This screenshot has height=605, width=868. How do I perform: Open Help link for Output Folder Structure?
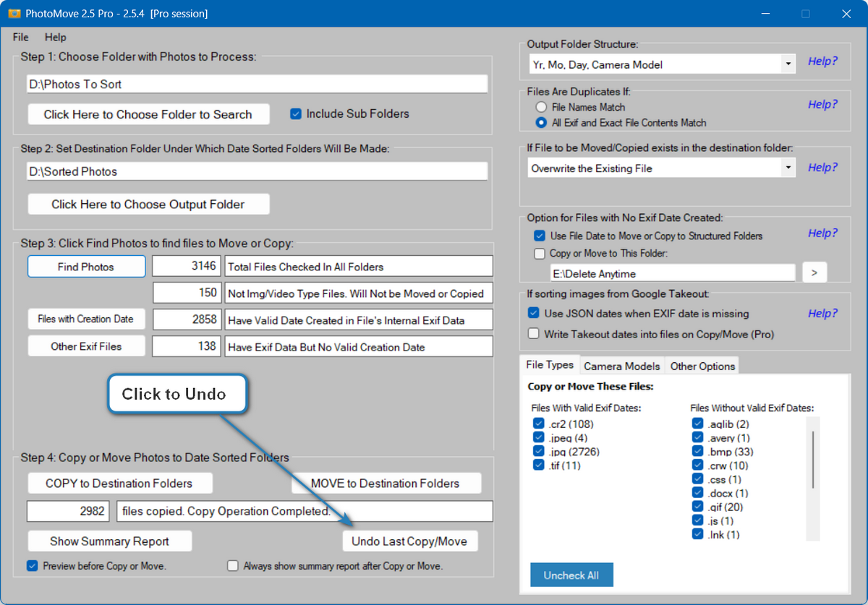click(822, 61)
